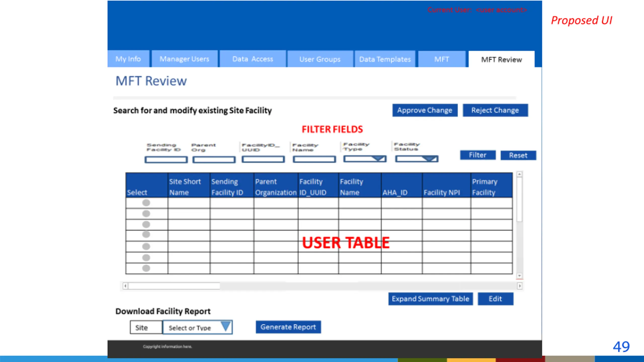Select the third row radio button

point(146,224)
